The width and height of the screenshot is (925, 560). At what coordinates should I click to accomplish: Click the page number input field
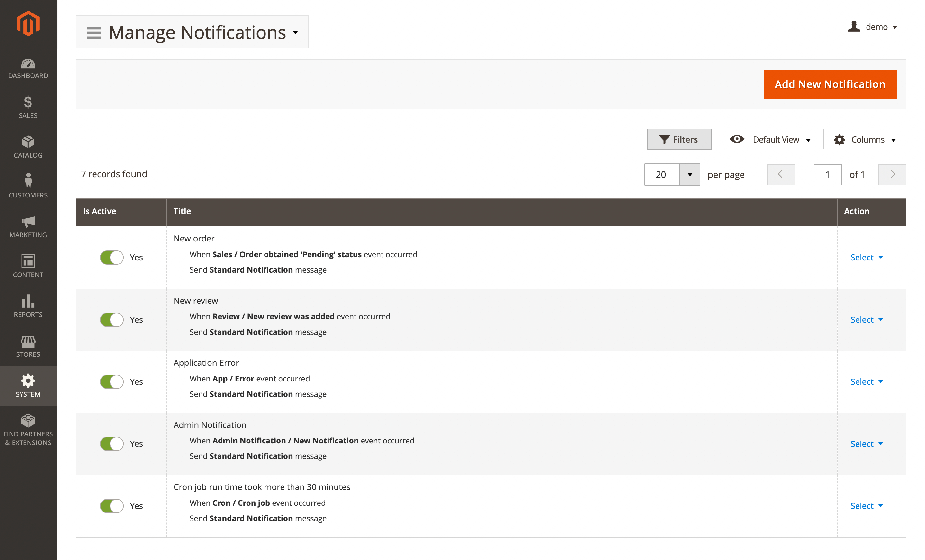828,174
